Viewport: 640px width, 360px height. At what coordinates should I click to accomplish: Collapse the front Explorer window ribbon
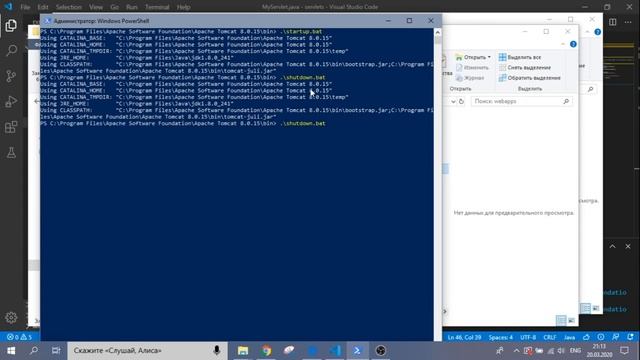tap(563, 44)
